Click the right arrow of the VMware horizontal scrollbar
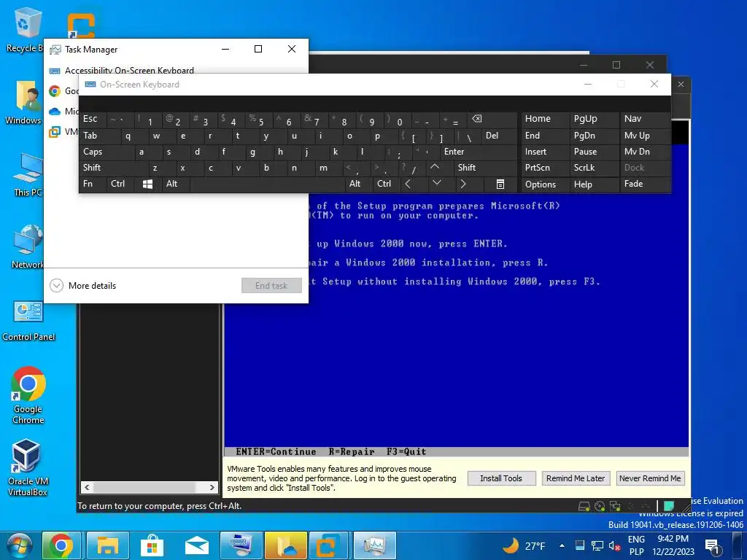This screenshot has width=747, height=560. click(212, 487)
